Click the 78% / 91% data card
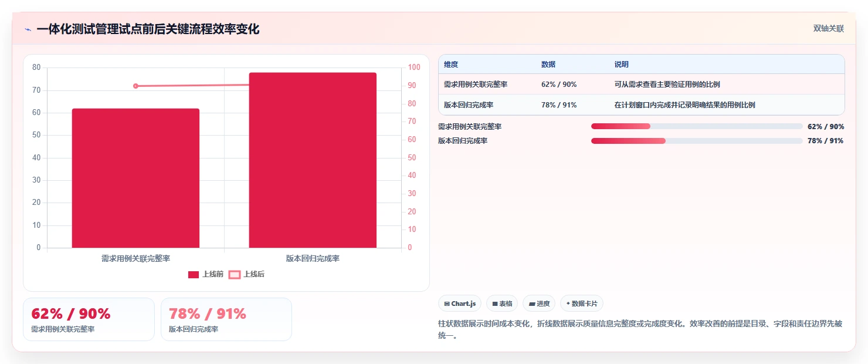 point(226,319)
